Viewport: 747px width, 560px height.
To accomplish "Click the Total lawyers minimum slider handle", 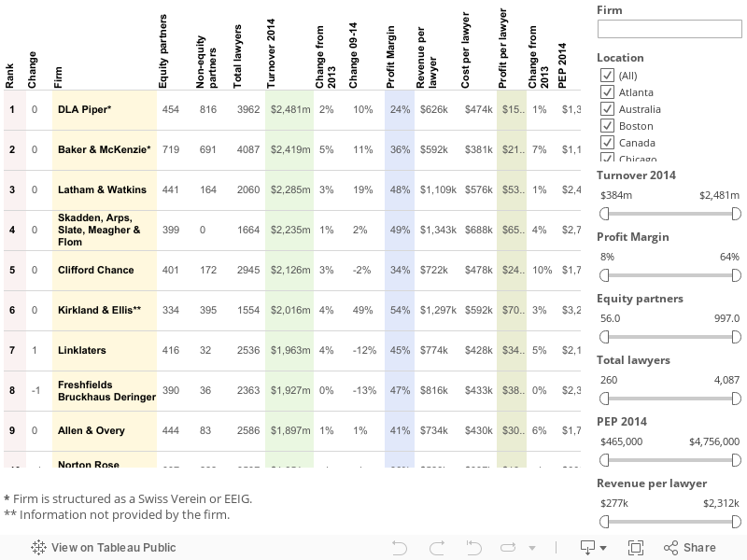I will tap(604, 399).
